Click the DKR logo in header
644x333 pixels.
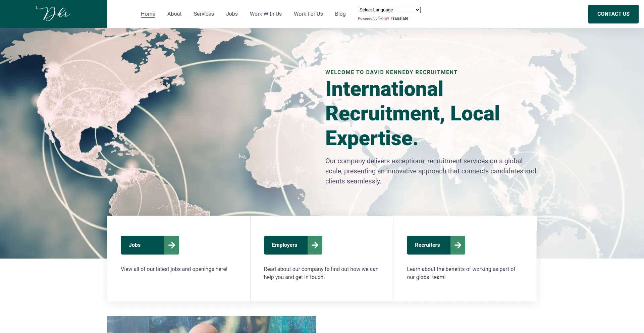point(53,14)
